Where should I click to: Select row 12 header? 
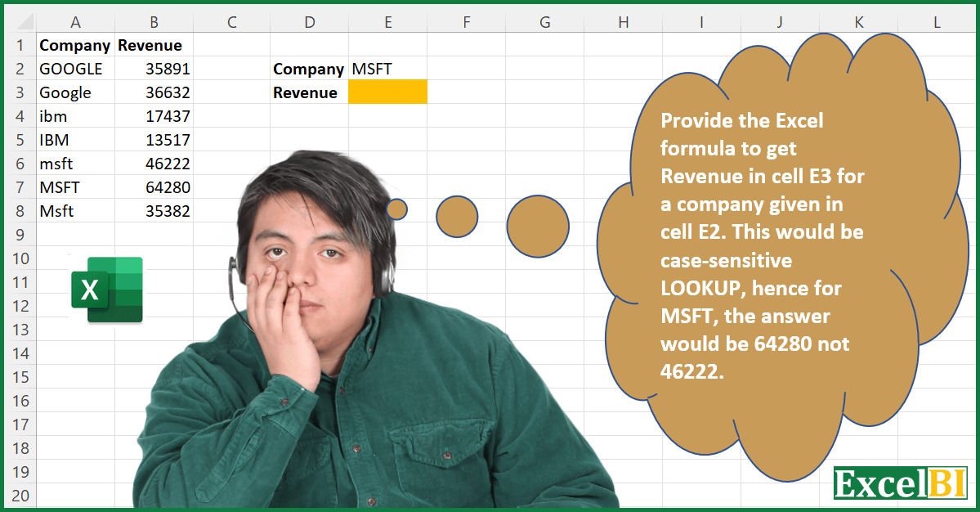(x=20, y=306)
